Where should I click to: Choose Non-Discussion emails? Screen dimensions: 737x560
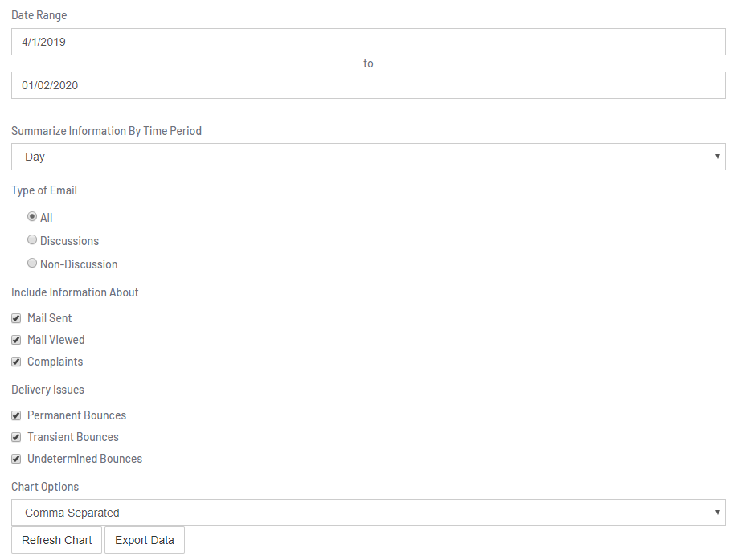click(x=31, y=263)
